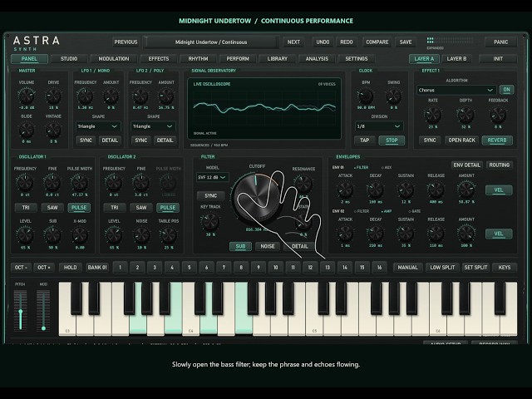Open the preset name selector
This screenshot has height=399, width=532.
(211, 42)
